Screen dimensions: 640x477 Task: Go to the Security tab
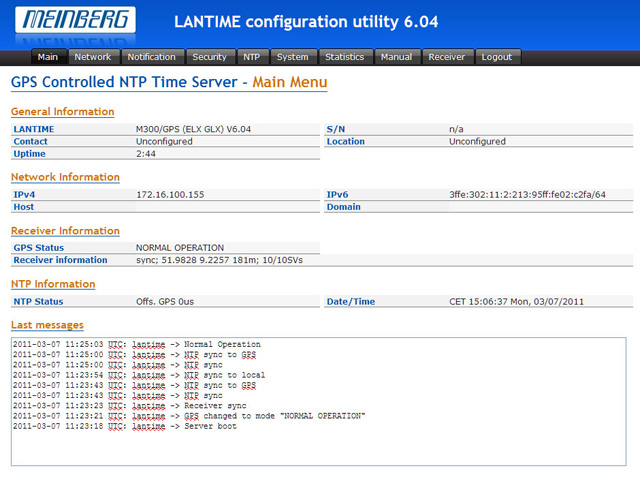[x=210, y=57]
